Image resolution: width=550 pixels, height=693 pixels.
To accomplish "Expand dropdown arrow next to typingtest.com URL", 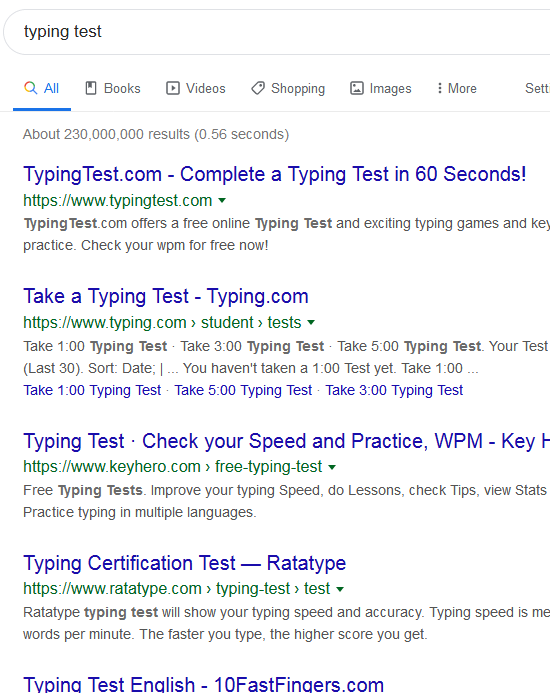I will click(222, 201).
